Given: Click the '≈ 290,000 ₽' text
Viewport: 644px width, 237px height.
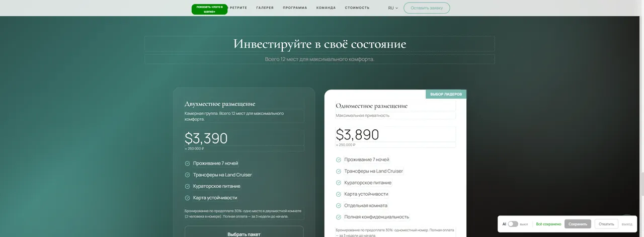Looking at the screenshot, I should click(x=346, y=145).
